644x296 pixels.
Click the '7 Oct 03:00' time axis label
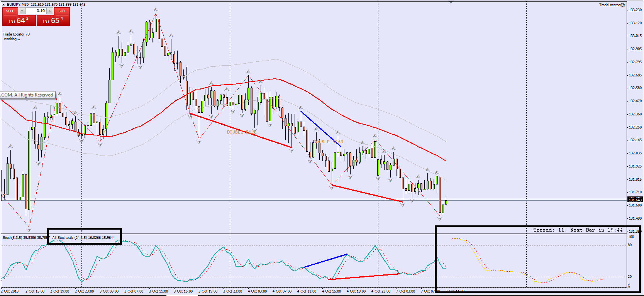[405, 291]
